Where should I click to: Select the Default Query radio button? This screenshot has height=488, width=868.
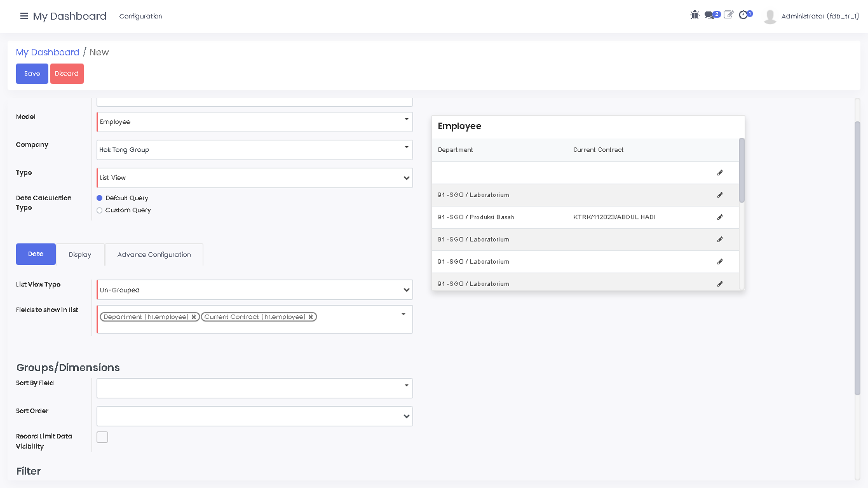[x=100, y=198]
